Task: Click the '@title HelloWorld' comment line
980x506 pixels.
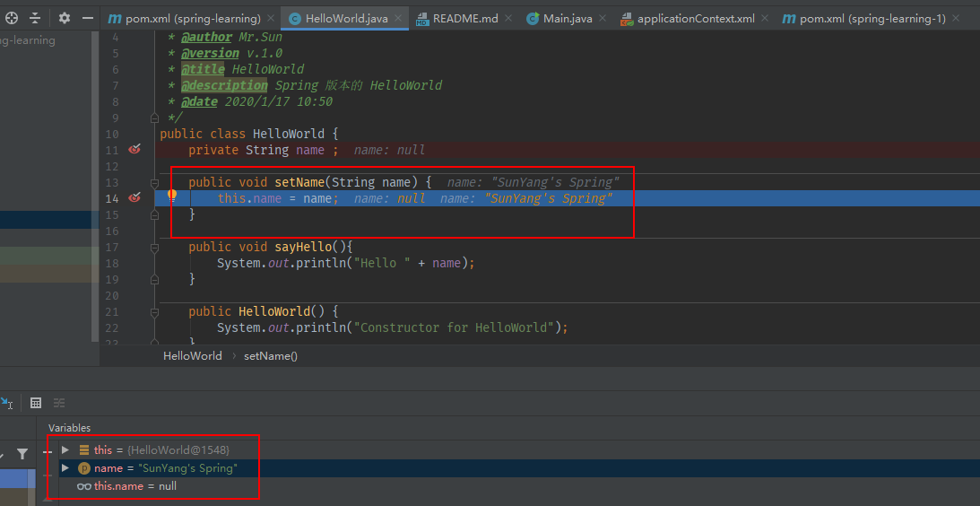Action: [x=236, y=69]
